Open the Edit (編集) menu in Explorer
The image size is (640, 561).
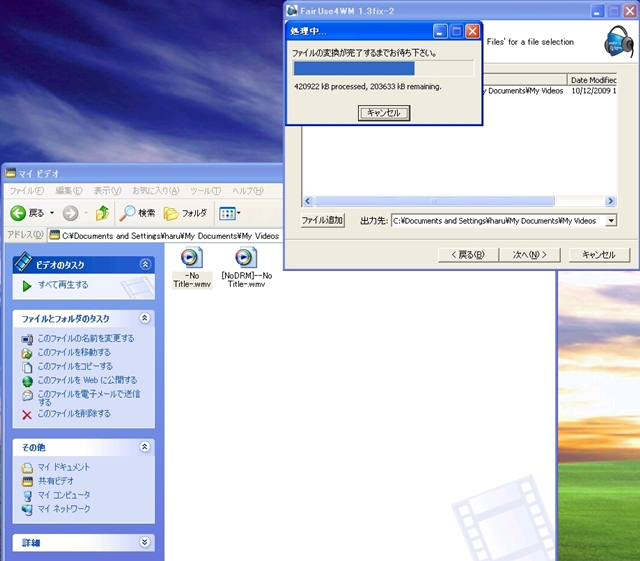click(x=69, y=191)
